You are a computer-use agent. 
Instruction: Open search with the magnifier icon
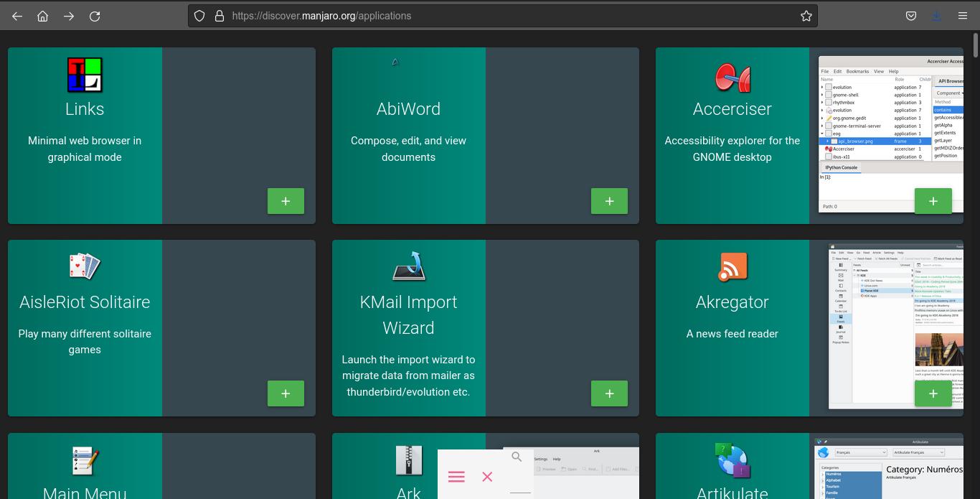517,457
